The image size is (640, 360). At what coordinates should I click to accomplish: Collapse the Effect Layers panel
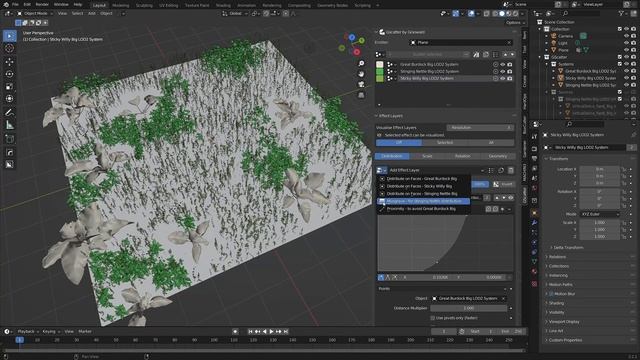(377, 116)
